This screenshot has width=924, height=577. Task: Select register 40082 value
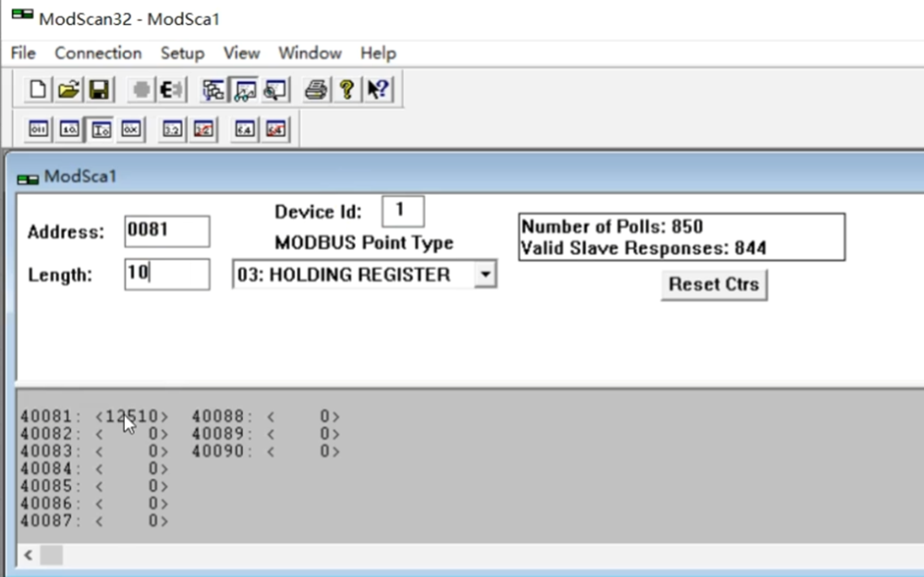[131, 435]
